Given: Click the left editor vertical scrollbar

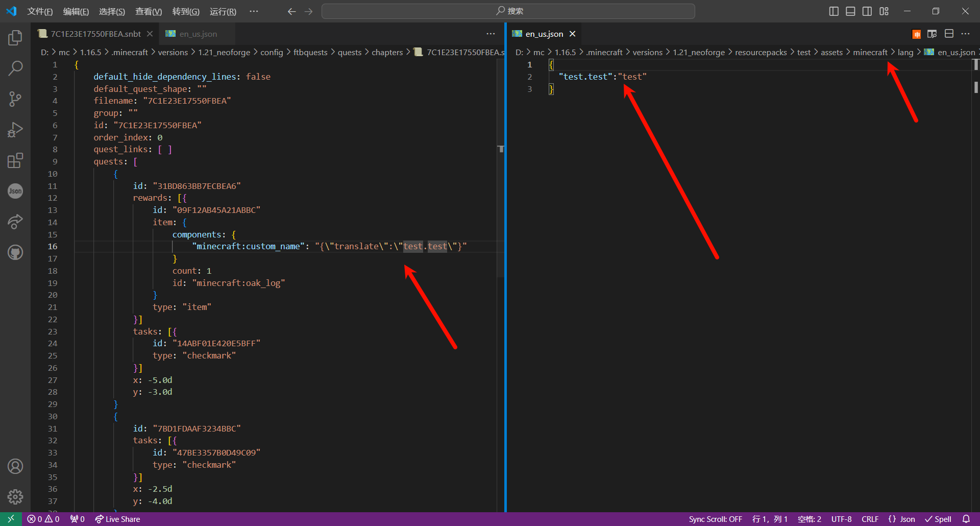Looking at the screenshot, I should [501, 169].
